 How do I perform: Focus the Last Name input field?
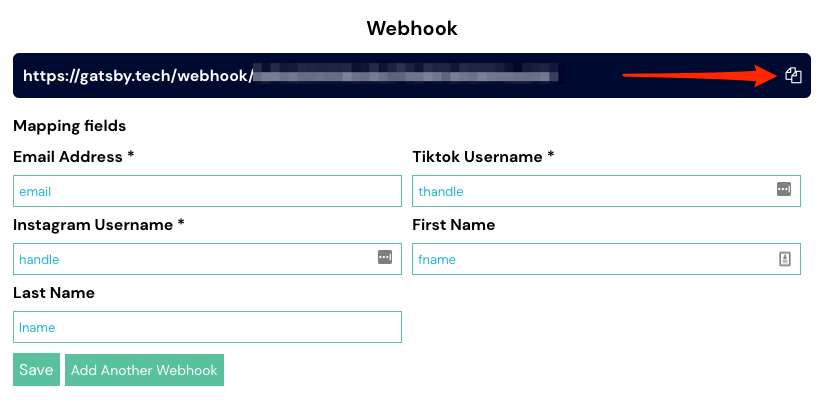pyautogui.click(x=207, y=327)
